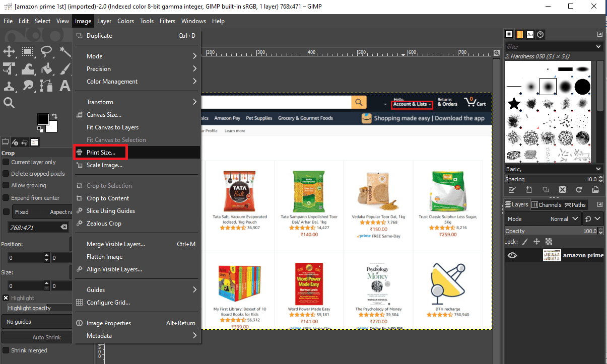
Task: Enable Shrink merged checkbox
Action: coord(6,350)
